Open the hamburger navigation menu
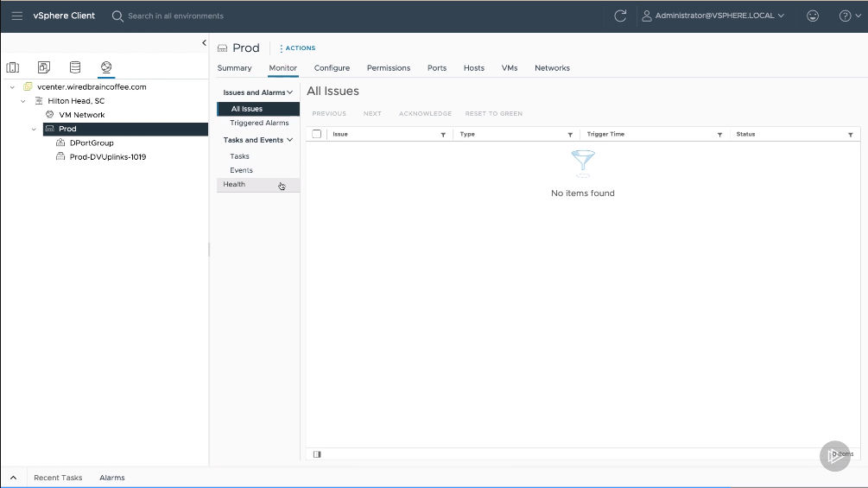868x488 pixels. click(17, 16)
